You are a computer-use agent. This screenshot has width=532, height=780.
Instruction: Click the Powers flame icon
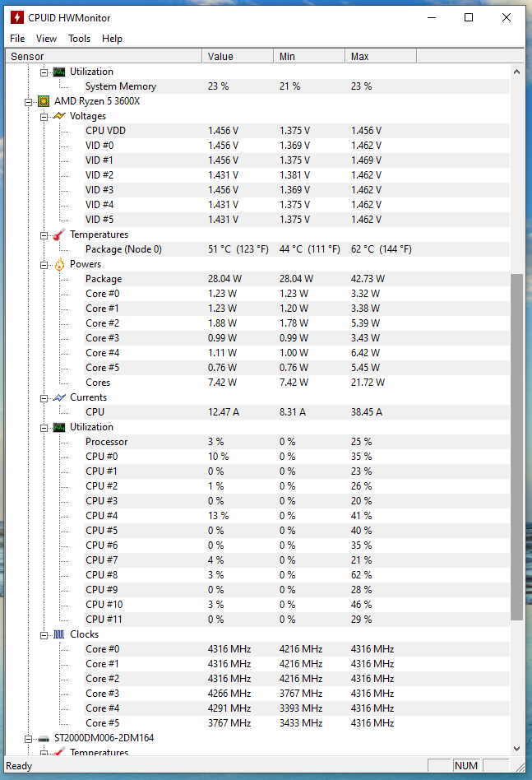(x=59, y=264)
